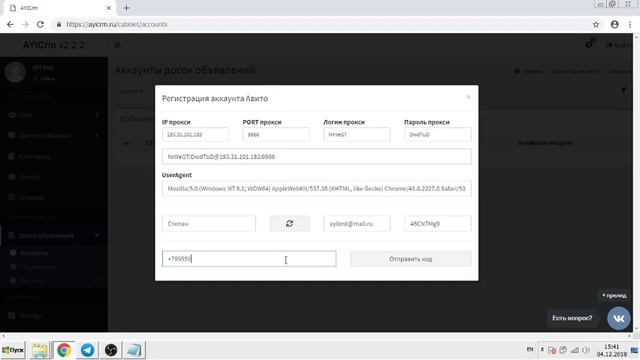Image resolution: width=640 pixels, height=360 pixels.
Task: Open Объявления submenu item in sidebar
Action: click(x=38, y=267)
